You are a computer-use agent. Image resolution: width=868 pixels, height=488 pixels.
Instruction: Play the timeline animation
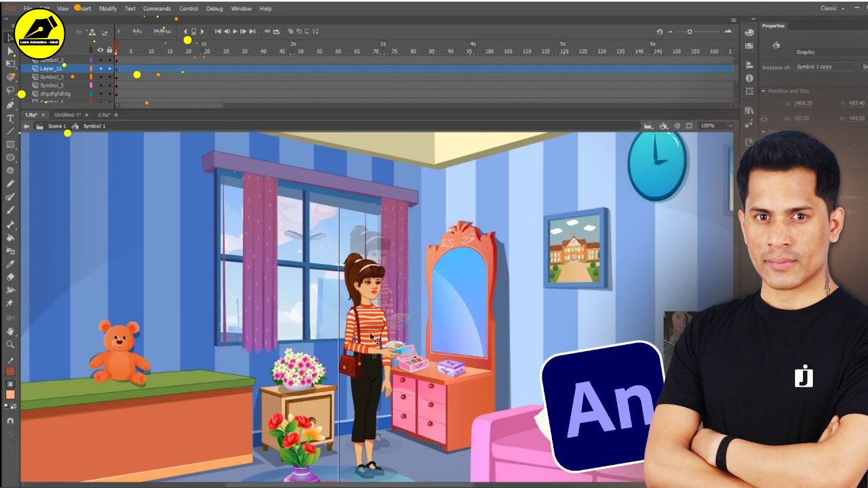pyautogui.click(x=235, y=31)
